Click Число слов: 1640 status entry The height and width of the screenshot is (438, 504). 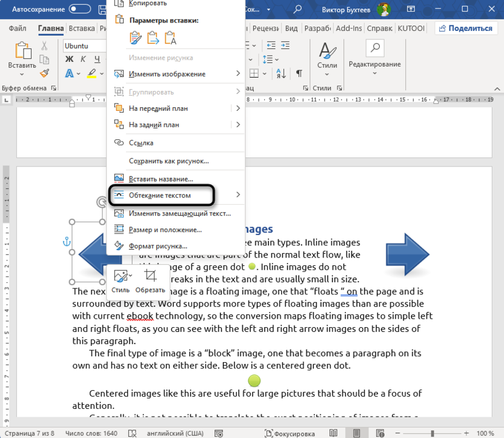pos(91,433)
